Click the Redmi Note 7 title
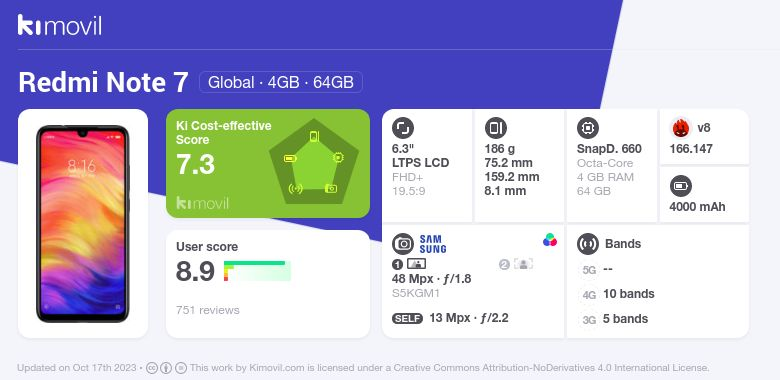 tap(103, 82)
